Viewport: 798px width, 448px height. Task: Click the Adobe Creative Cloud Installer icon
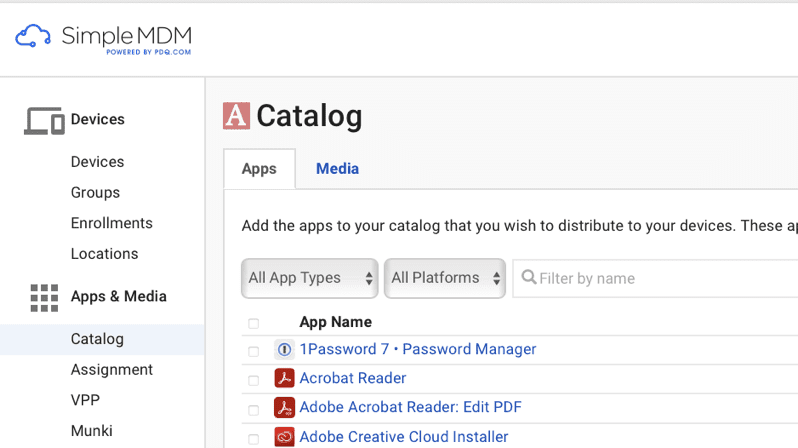[x=284, y=437]
